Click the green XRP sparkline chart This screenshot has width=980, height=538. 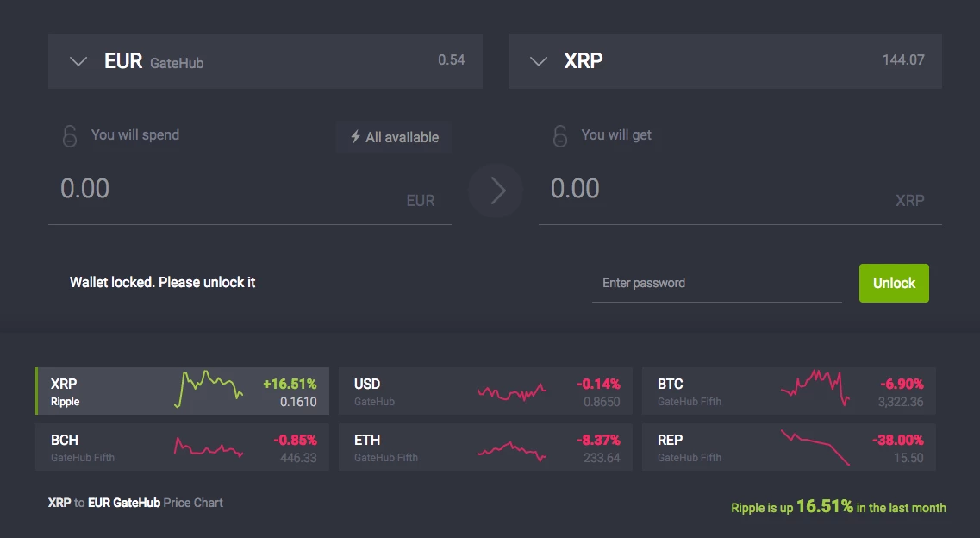coord(209,390)
